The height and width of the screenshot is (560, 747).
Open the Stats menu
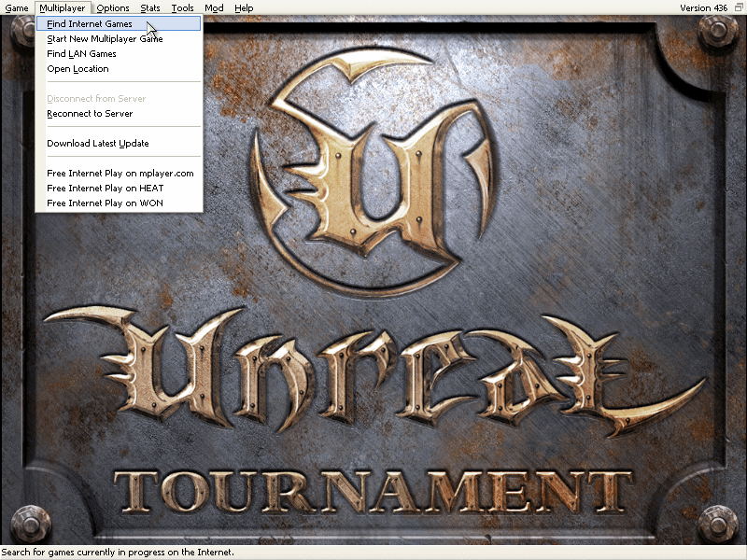point(150,7)
